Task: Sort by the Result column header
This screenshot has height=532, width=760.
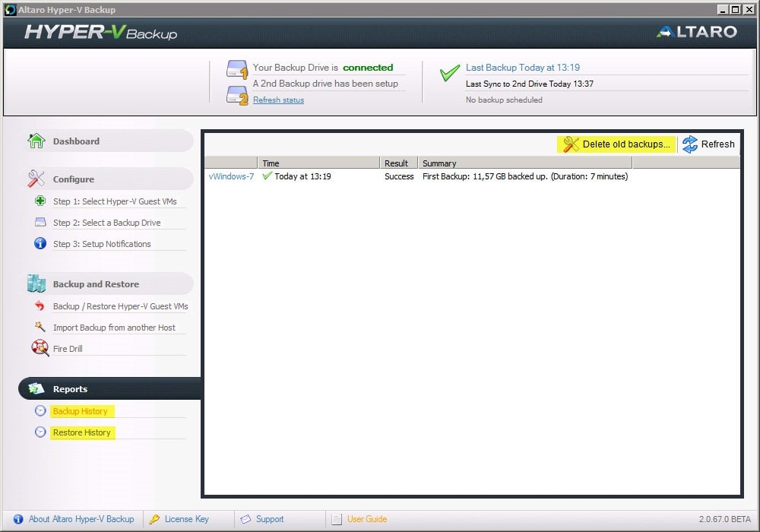Action: 399,163
